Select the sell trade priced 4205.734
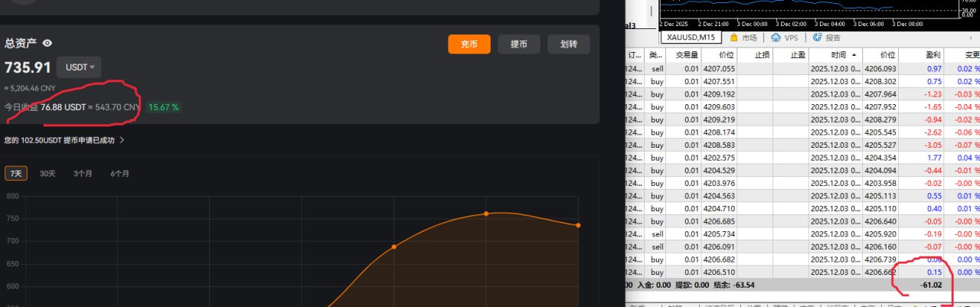Image resolution: width=980 pixels, height=307 pixels. 802,234
